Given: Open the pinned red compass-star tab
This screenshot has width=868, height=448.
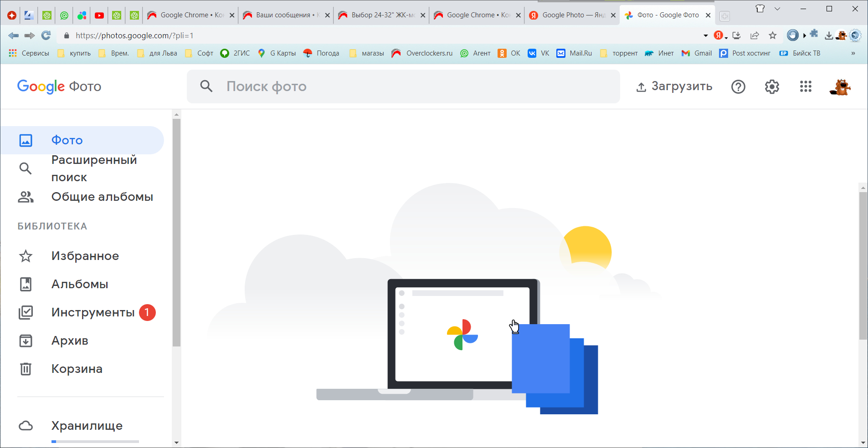Looking at the screenshot, I should pyautogui.click(x=12, y=15).
